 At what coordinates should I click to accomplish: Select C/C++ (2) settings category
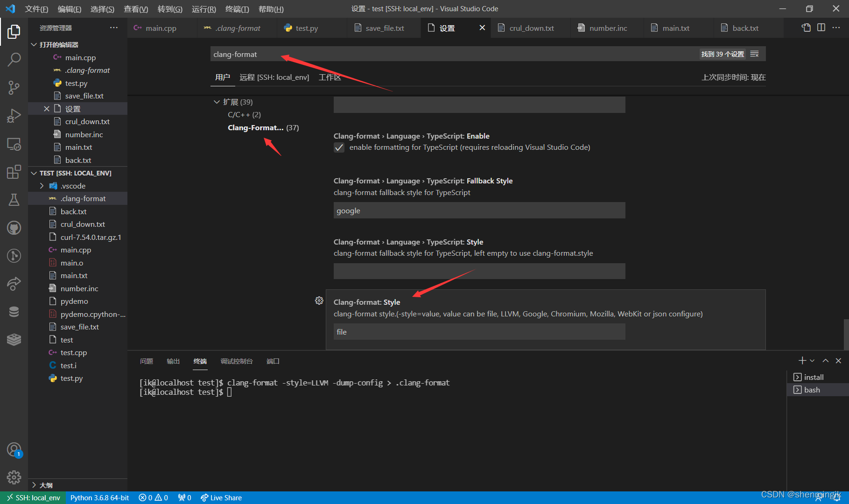pos(244,115)
